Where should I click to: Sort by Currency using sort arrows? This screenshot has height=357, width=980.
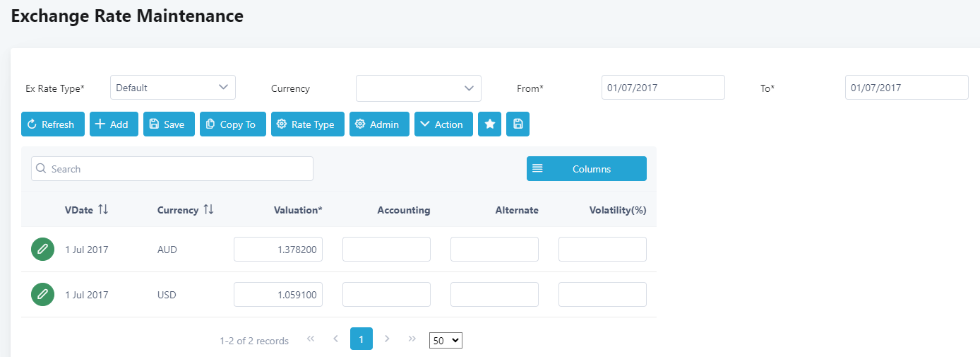208,210
